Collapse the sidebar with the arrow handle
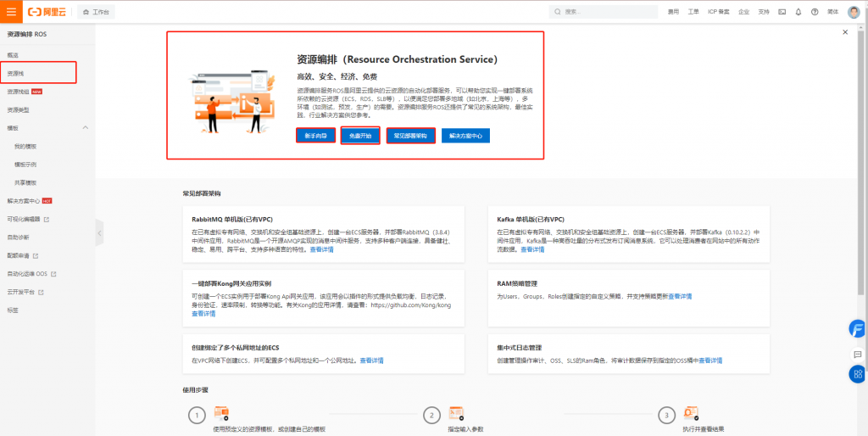 [x=99, y=233]
